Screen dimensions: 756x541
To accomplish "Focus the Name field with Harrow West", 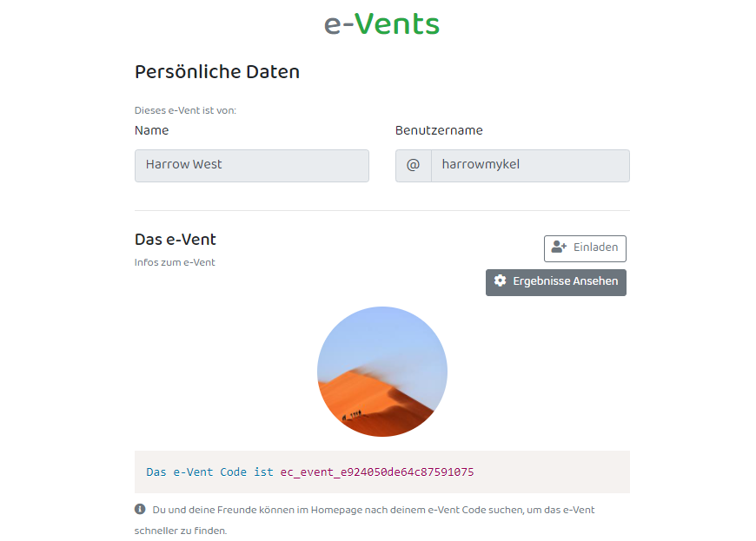I will tap(252, 166).
